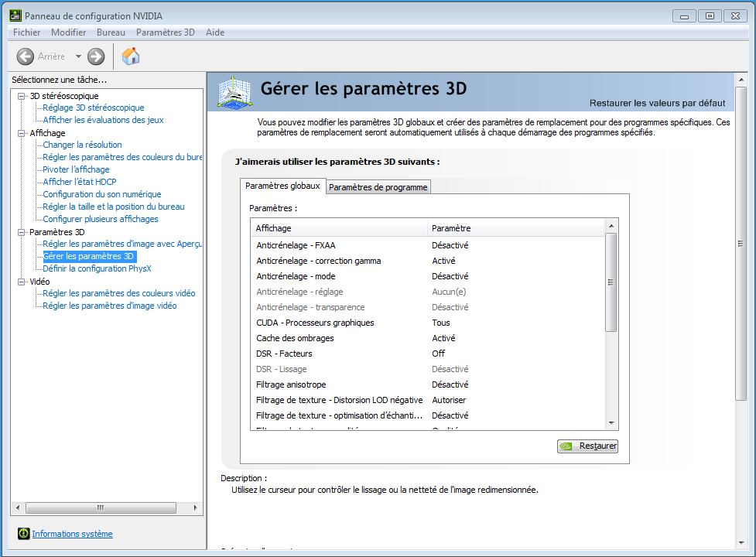Select the DSR - Facteurs row

coord(428,354)
